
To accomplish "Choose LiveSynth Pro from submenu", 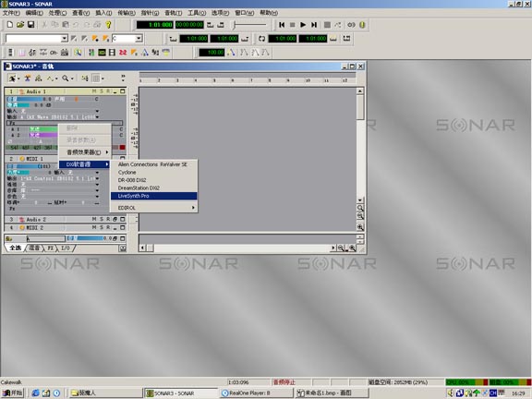I will click(154, 196).
